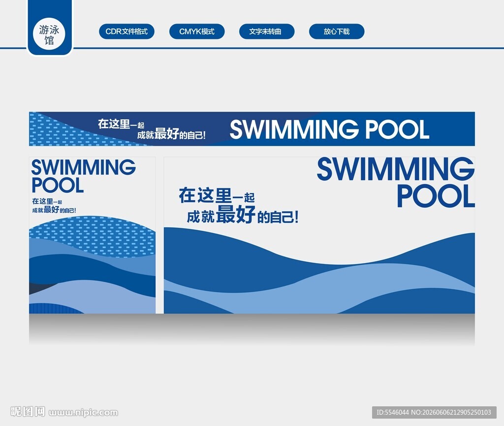Click 在这里一起 slogan in top banner
504x426 pixels.
click(x=121, y=124)
